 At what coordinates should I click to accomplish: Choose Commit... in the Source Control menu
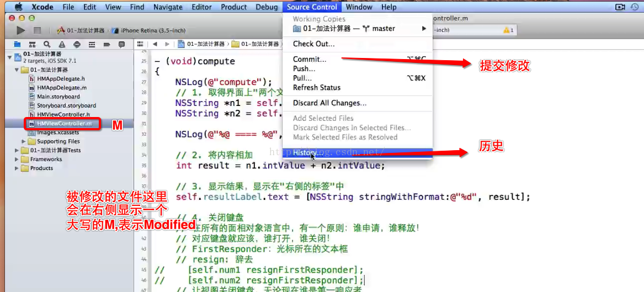pyautogui.click(x=358, y=60)
